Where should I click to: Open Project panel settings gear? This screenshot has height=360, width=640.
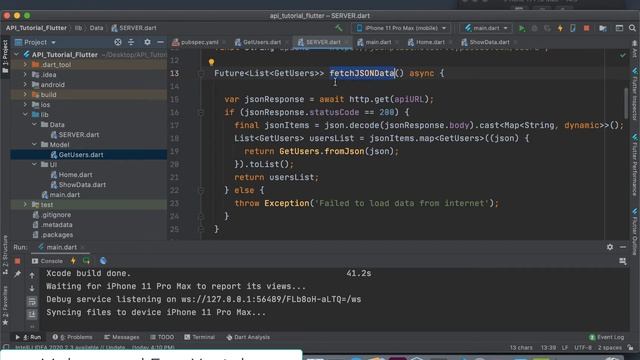pos(147,42)
